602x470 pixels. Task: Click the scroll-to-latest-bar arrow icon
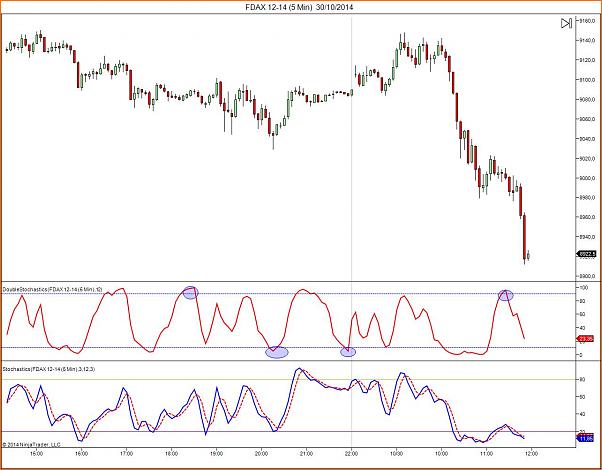point(566,23)
